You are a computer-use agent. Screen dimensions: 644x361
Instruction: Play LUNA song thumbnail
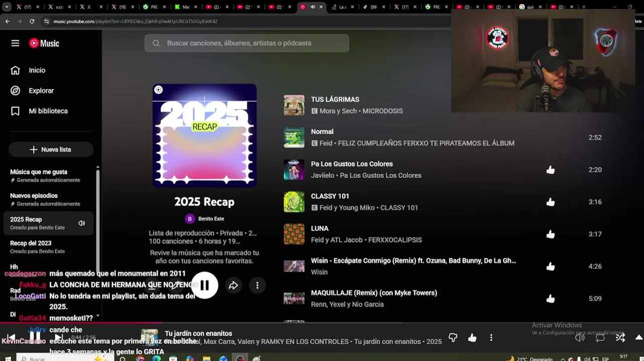294,234
